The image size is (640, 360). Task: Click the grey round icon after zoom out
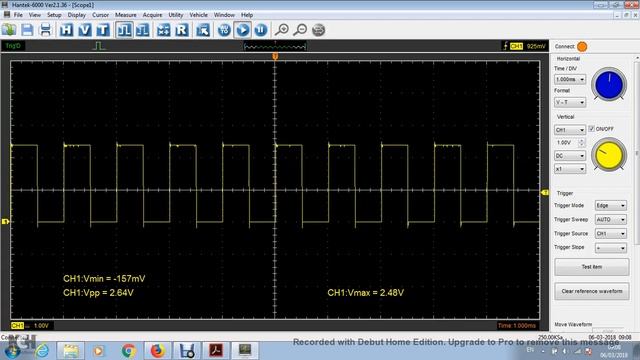coord(319,30)
